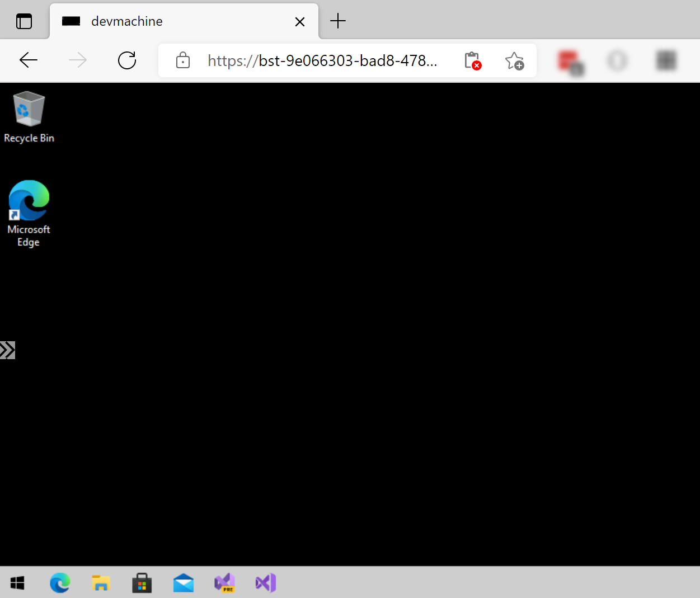
Task: Add this page to favorites
Action: 514,60
